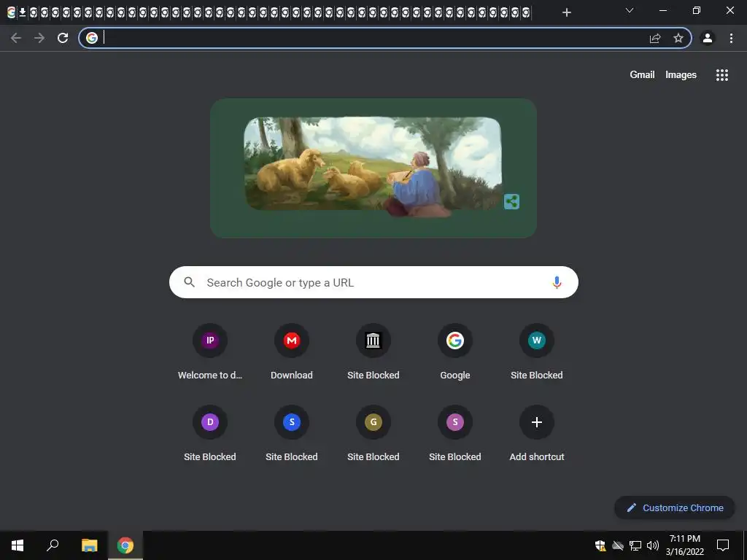The height and width of the screenshot is (560, 747).
Task: Open the Site Blocked shortcut with pillar icon
Action: 373,352
